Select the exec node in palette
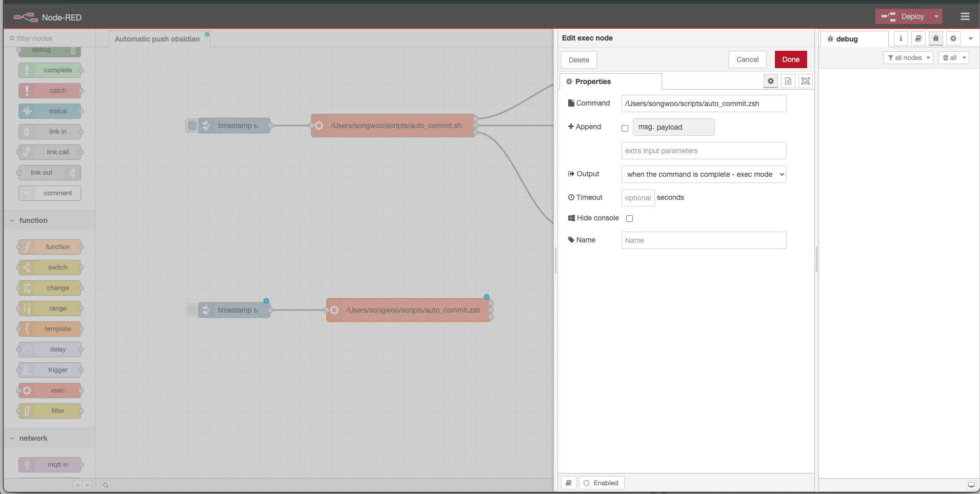 coord(50,390)
